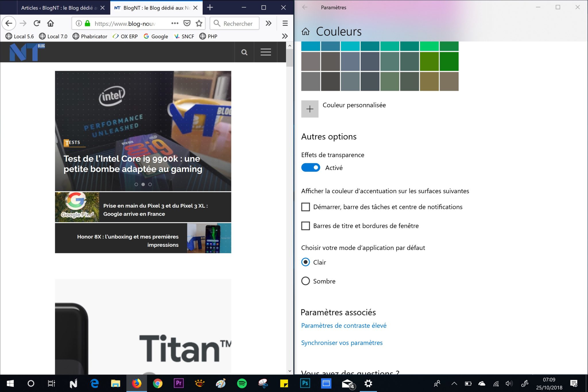Close the Articles BlogNT tab

(102, 8)
